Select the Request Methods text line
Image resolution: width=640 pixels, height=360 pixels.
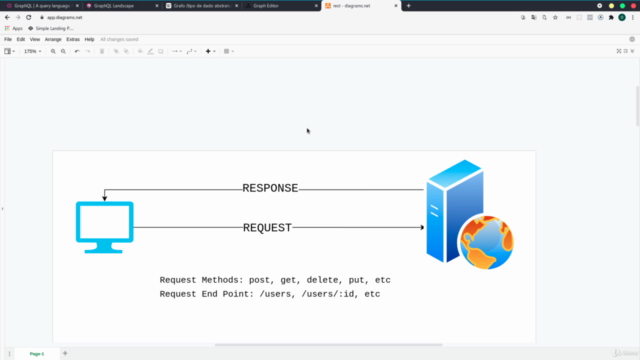click(275, 280)
